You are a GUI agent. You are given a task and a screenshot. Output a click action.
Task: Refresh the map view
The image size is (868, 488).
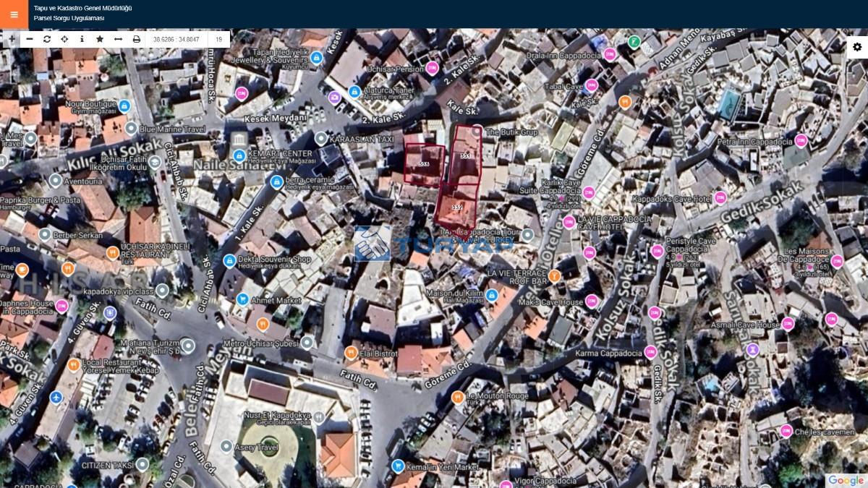pos(47,39)
